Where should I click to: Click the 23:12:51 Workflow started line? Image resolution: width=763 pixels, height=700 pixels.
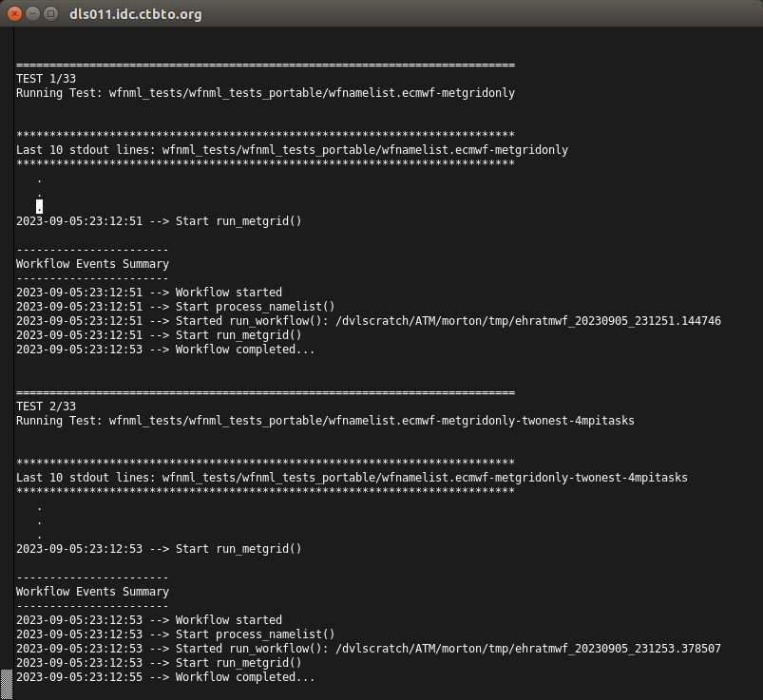click(149, 293)
